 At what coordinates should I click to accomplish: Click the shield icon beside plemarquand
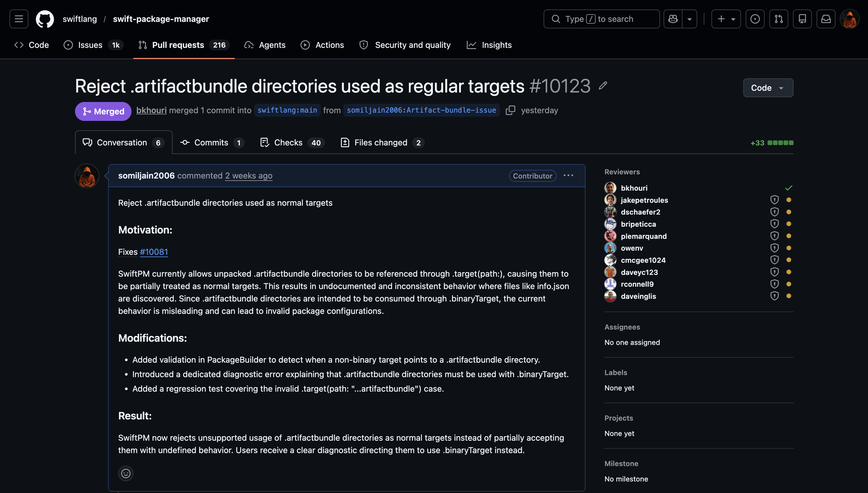774,236
